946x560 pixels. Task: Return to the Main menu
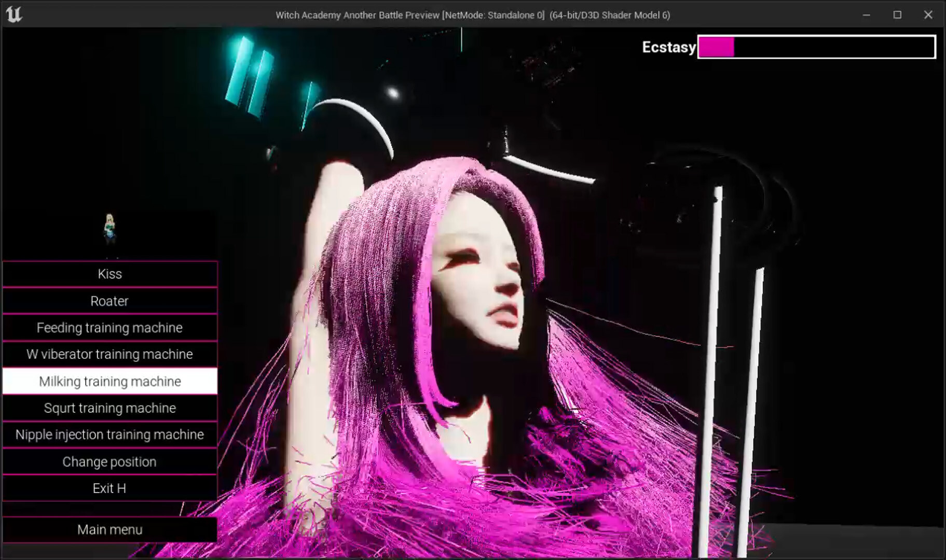tap(109, 529)
